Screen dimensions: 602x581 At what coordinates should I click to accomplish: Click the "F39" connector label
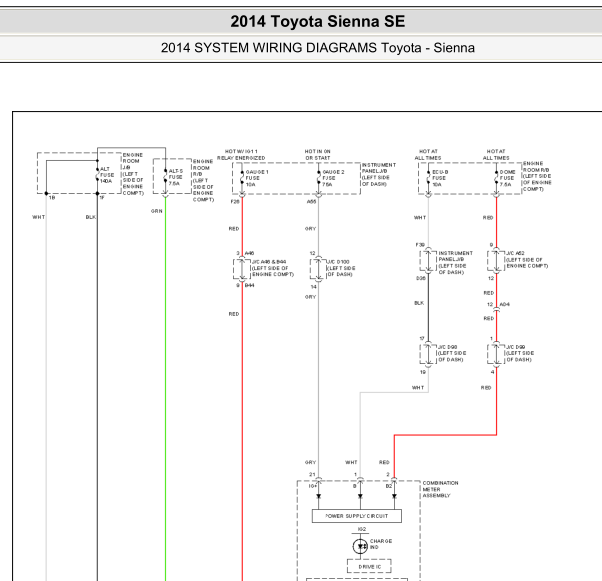pos(420,245)
